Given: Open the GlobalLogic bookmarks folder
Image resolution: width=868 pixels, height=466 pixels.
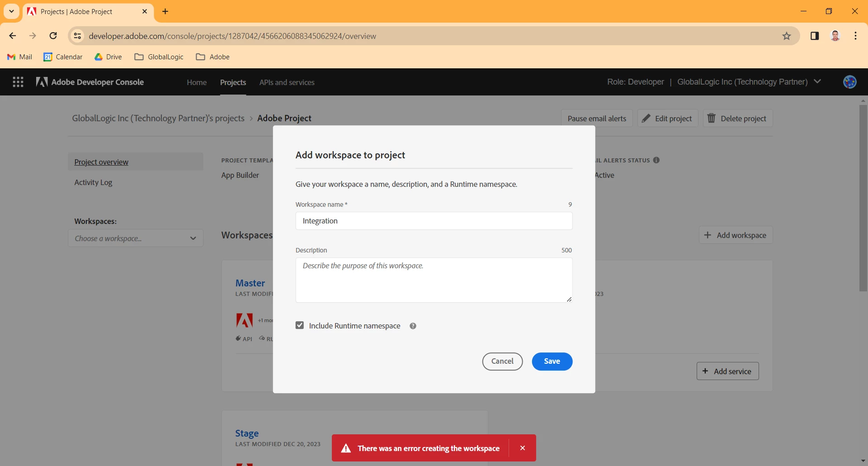Looking at the screenshot, I should [x=159, y=57].
